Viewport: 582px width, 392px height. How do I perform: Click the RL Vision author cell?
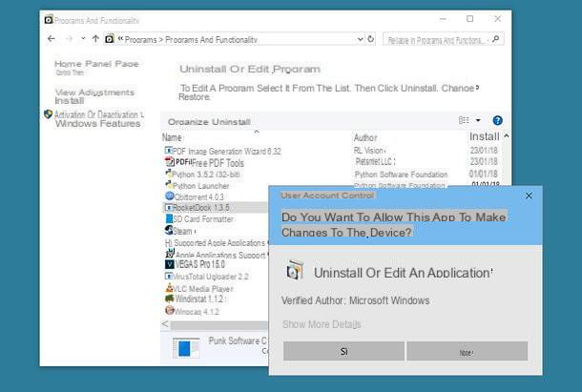coord(369,151)
